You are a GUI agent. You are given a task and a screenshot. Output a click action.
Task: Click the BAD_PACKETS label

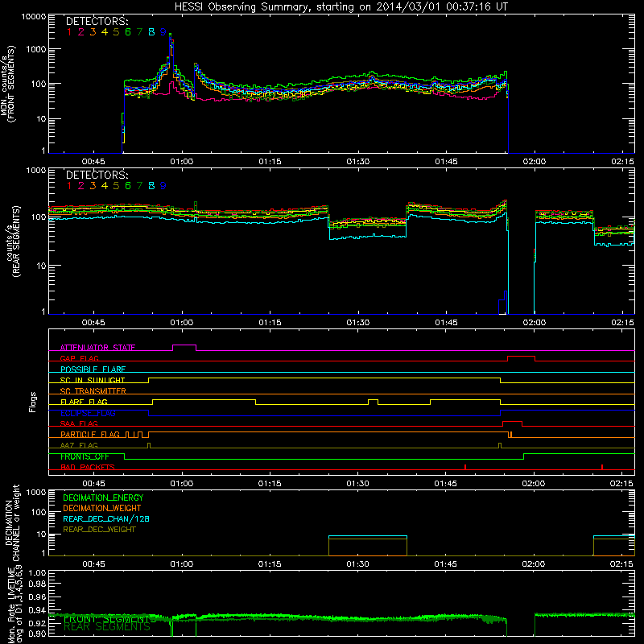[88, 467]
